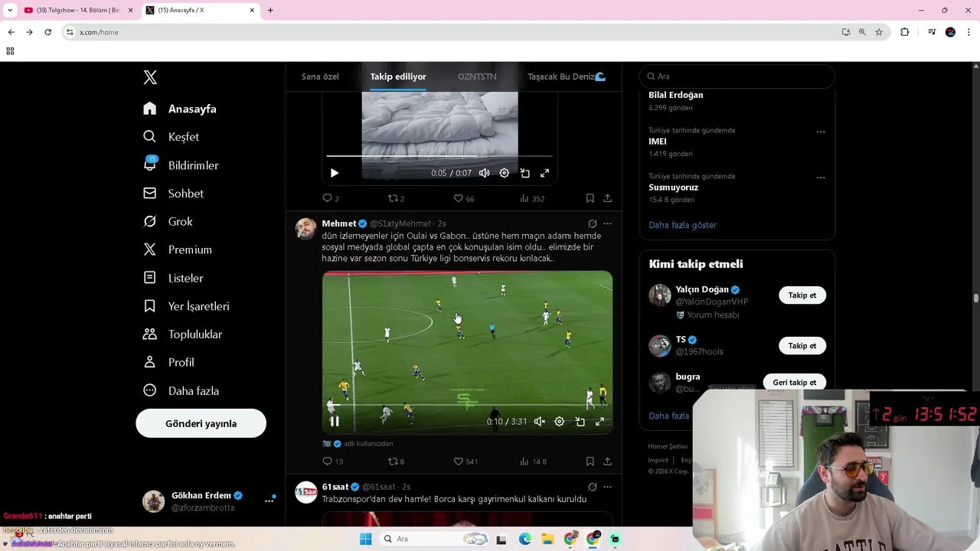
Task: Open Bildirimler notifications
Action: pyautogui.click(x=181, y=165)
